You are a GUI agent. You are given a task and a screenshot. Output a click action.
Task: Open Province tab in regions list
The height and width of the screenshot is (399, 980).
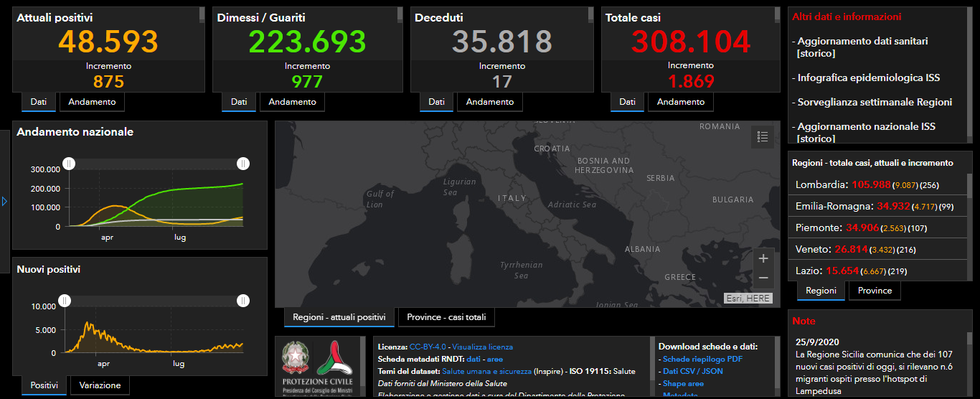(x=875, y=291)
